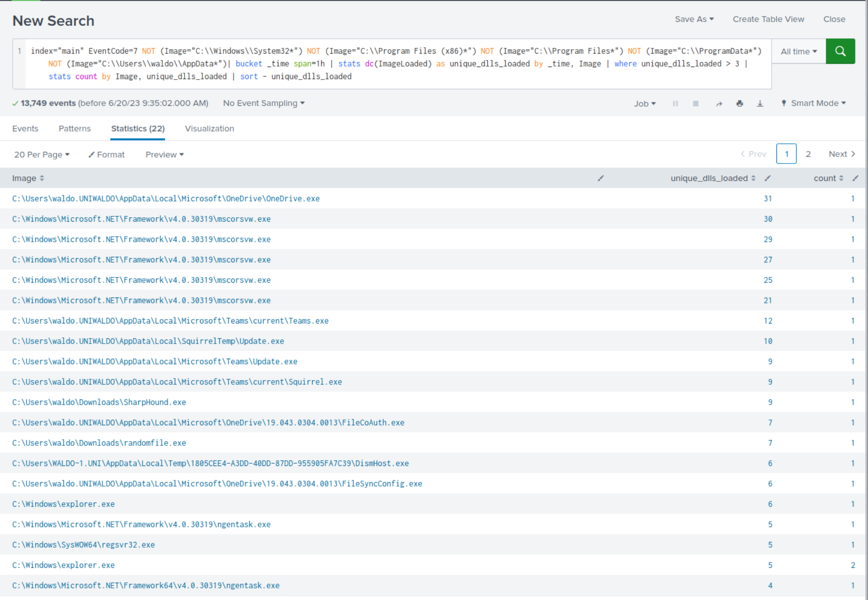
Task: Click the export download icon
Action: [760, 104]
